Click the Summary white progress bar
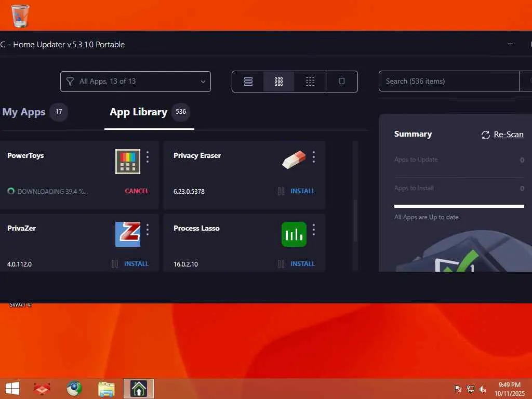This screenshot has width=532, height=399. (459, 206)
